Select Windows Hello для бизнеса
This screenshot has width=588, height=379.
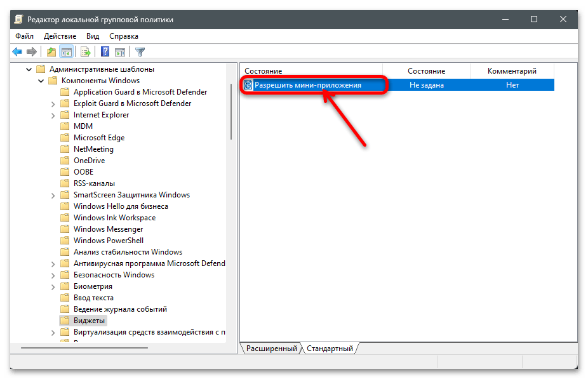point(121,206)
